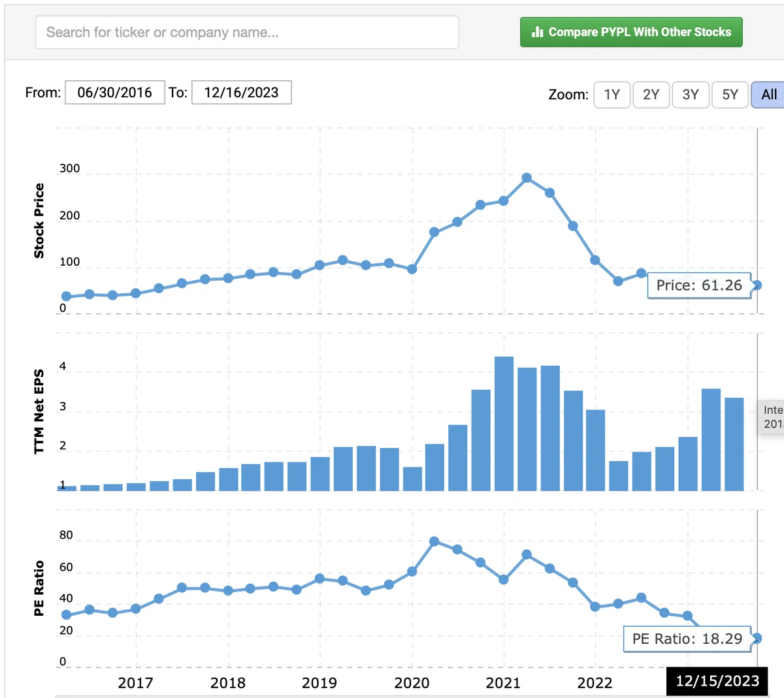This screenshot has height=698, width=784.
Task: Click the Compare PYPL With Other Stocks button
Action: tap(631, 32)
